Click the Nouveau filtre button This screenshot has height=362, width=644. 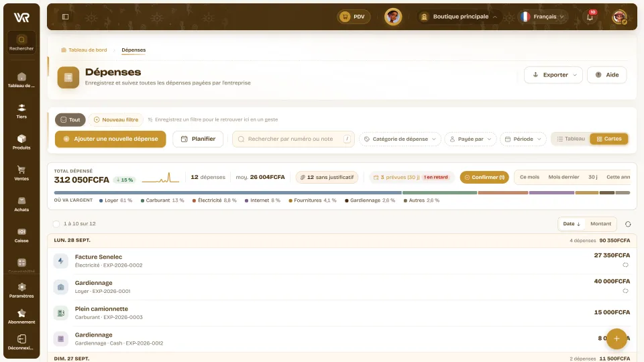[116, 120]
